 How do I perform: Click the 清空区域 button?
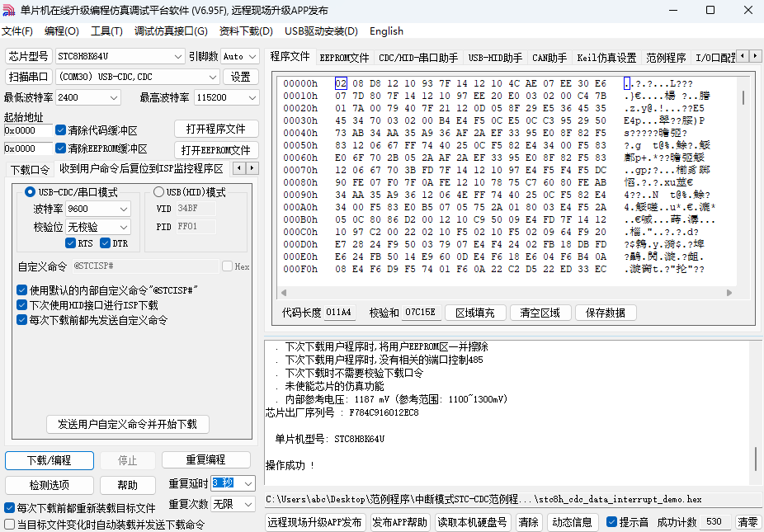[x=540, y=313]
